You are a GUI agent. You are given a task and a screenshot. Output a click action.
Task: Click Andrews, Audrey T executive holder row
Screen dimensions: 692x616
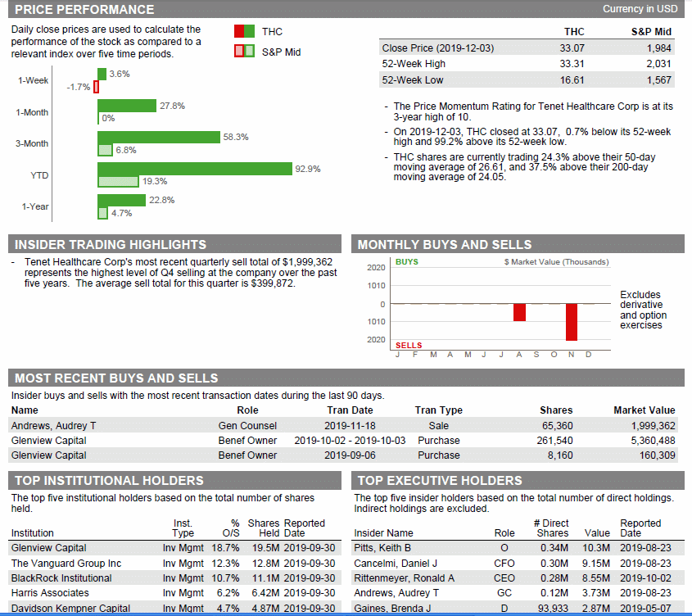(x=518, y=593)
